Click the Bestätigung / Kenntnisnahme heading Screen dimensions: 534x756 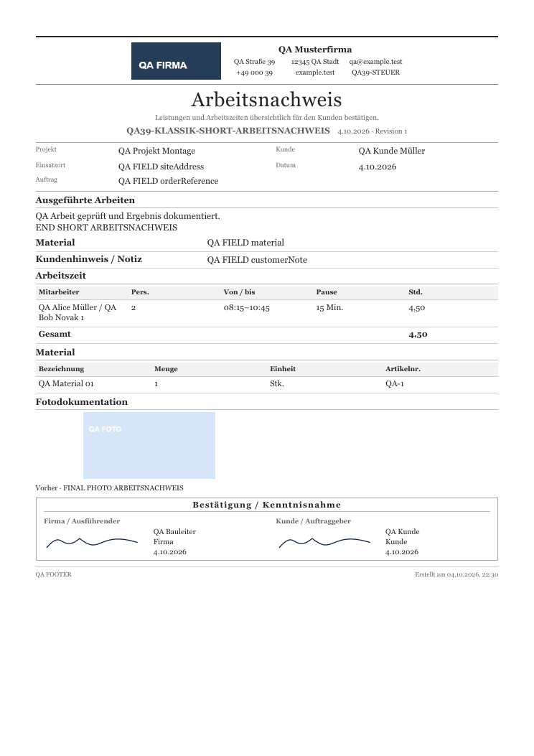tap(266, 505)
